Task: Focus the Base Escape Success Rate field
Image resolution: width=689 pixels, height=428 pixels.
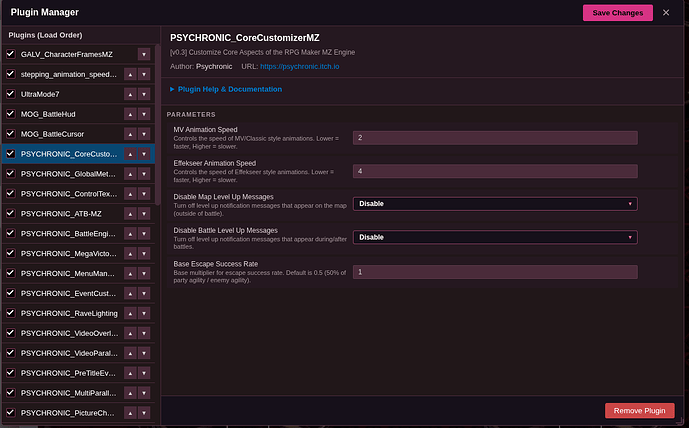Action: [495, 272]
